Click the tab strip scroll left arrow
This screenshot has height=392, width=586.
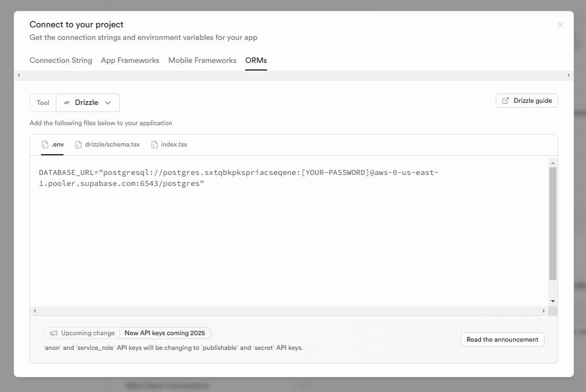click(19, 75)
